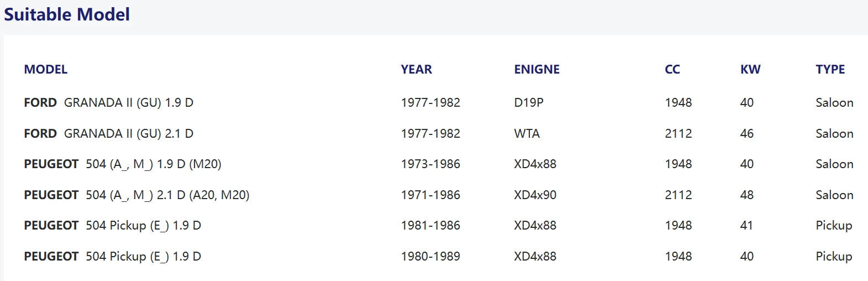Select XD4x88 engine in the 1981-1986 row
This screenshot has width=868, height=281.
click(x=535, y=226)
